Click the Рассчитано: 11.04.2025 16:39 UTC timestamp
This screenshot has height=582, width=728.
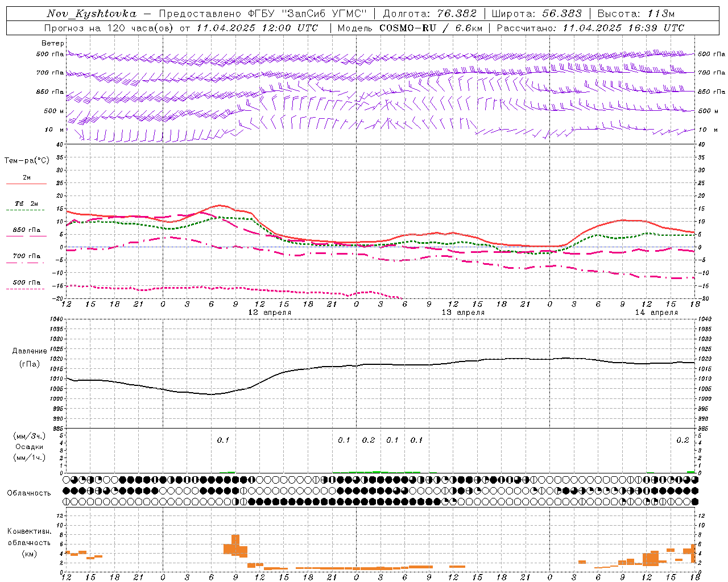coord(590,28)
